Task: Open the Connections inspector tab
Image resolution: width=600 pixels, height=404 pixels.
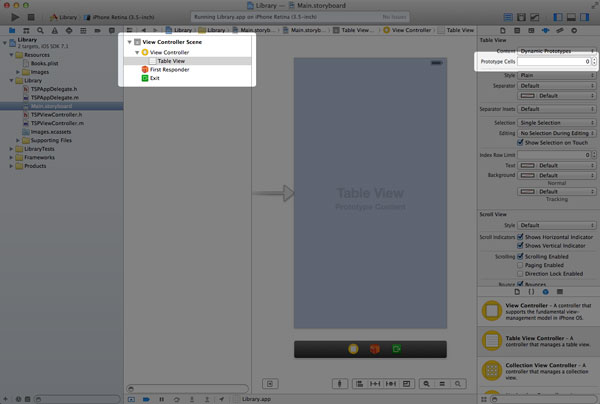Action: tap(574, 30)
